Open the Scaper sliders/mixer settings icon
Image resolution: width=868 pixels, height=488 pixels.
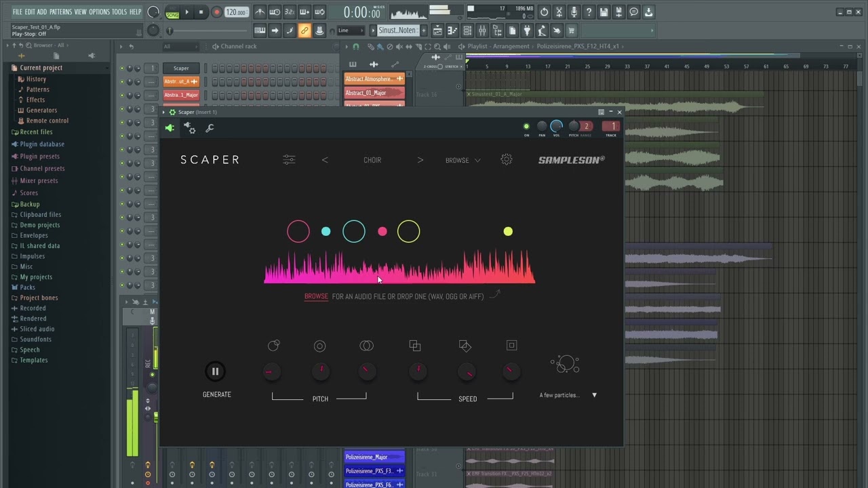289,160
